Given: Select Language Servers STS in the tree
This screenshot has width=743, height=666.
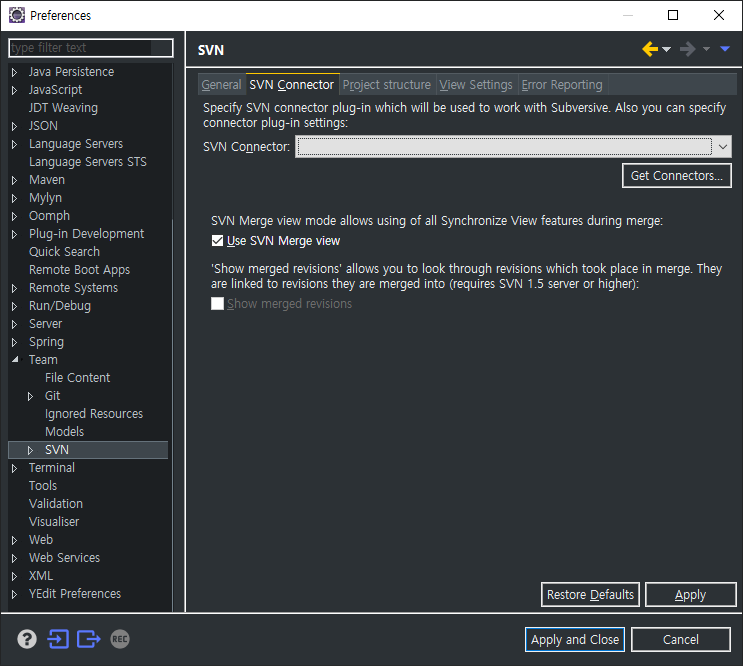Looking at the screenshot, I should tap(88, 162).
